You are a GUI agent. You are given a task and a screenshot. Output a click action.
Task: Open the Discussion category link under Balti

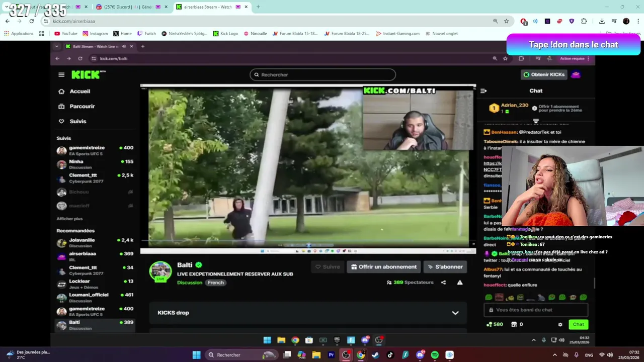[x=190, y=283]
